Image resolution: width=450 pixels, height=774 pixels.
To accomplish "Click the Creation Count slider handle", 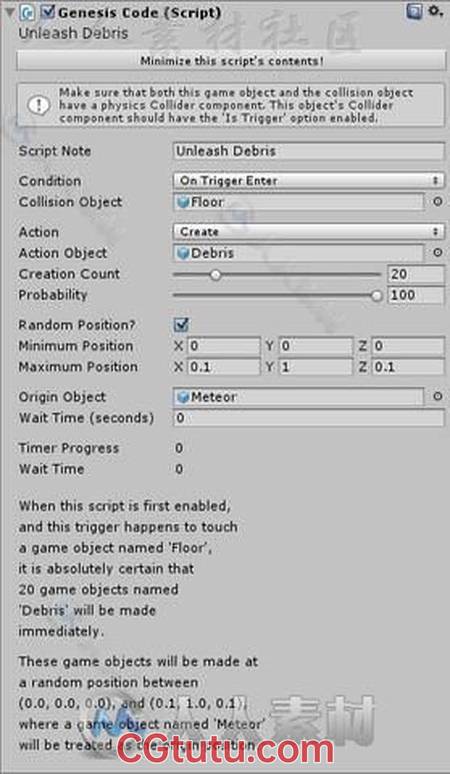I will coord(215,274).
